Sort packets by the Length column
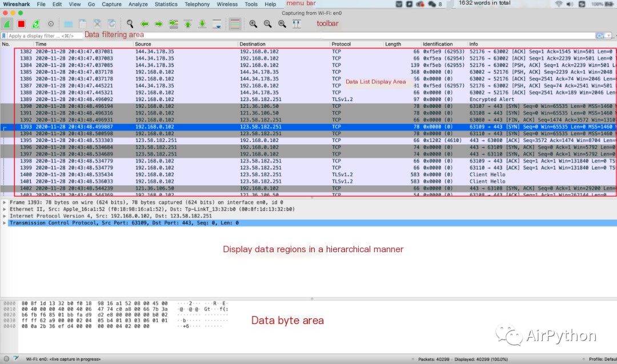The image size is (617, 364). click(x=402, y=44)
